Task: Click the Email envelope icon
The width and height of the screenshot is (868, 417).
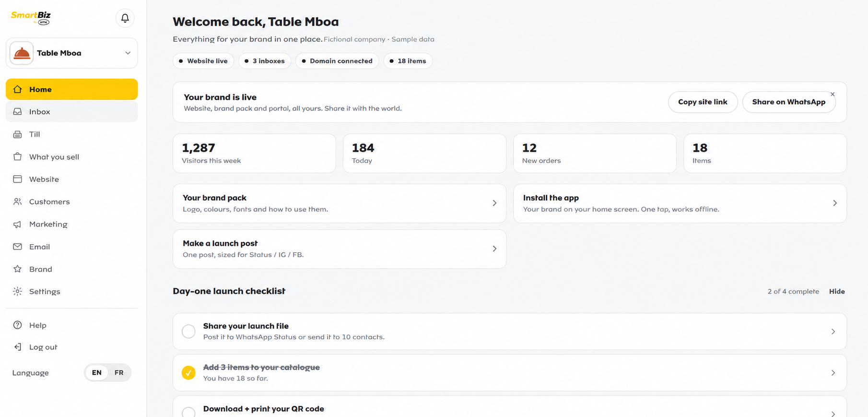Action: [x=18, y=247]
